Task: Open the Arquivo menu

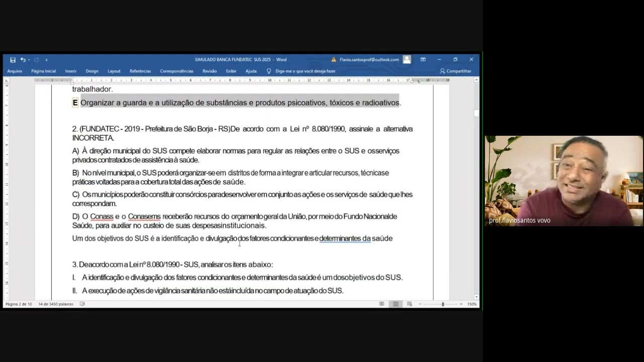Action: tap(15, 71)
